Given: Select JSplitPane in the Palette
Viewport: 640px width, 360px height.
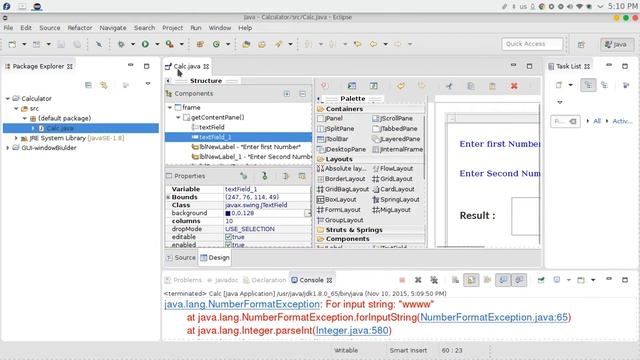Looking at the screenshot, I should coord(336,129).
